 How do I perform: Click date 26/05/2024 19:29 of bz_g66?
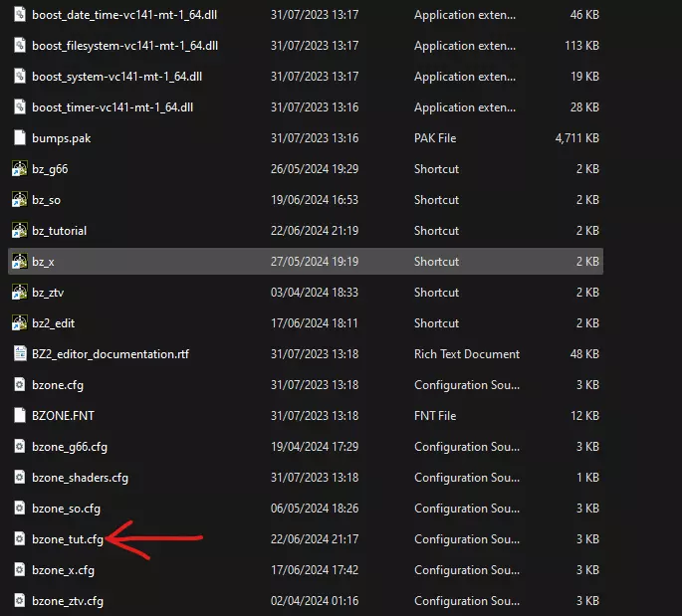click(315, 168)
